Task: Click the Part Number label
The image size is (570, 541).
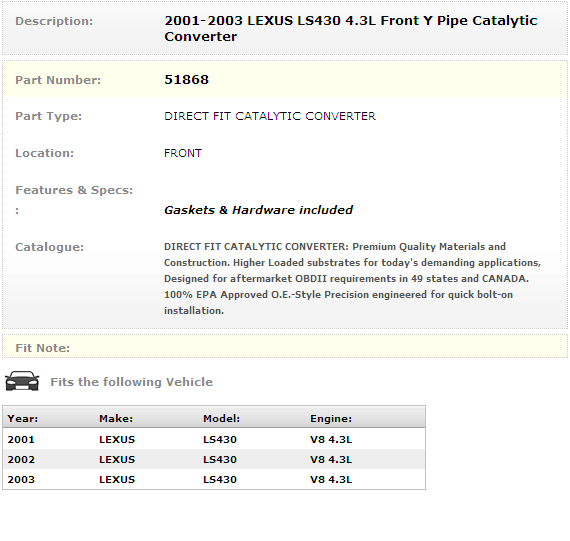Action: point(58,80)
